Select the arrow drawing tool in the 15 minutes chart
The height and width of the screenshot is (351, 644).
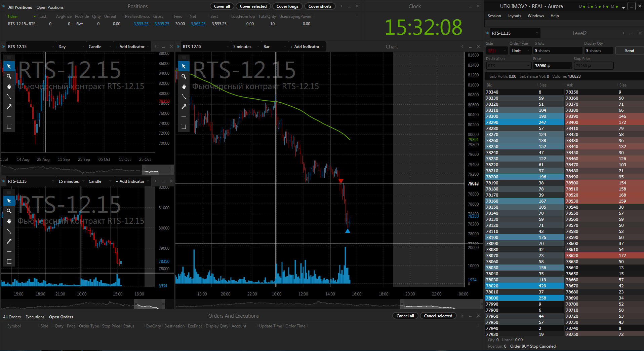point(9,241)
